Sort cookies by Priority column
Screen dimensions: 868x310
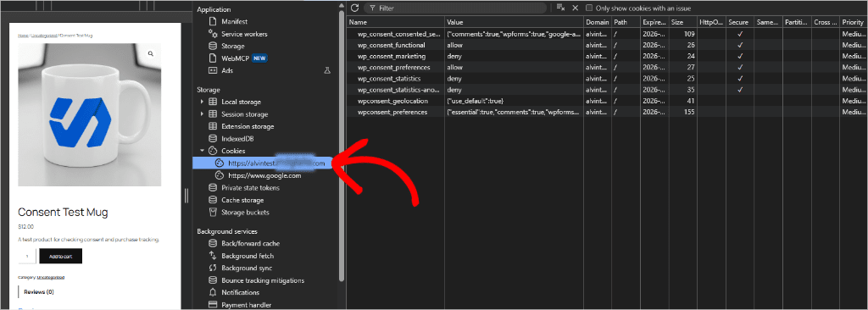coord(854,22)
